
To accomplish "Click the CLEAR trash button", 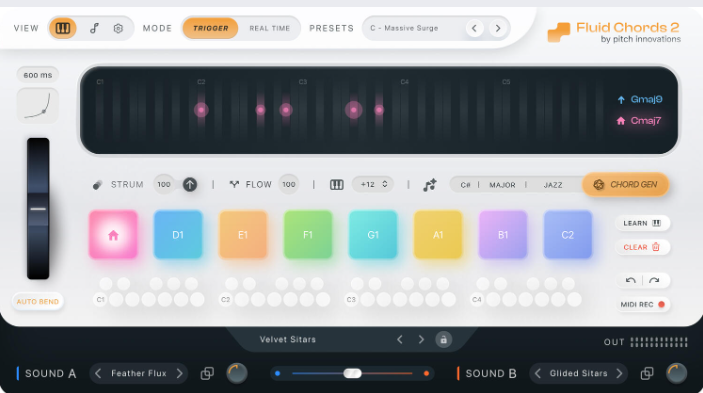I will point(642,247).
